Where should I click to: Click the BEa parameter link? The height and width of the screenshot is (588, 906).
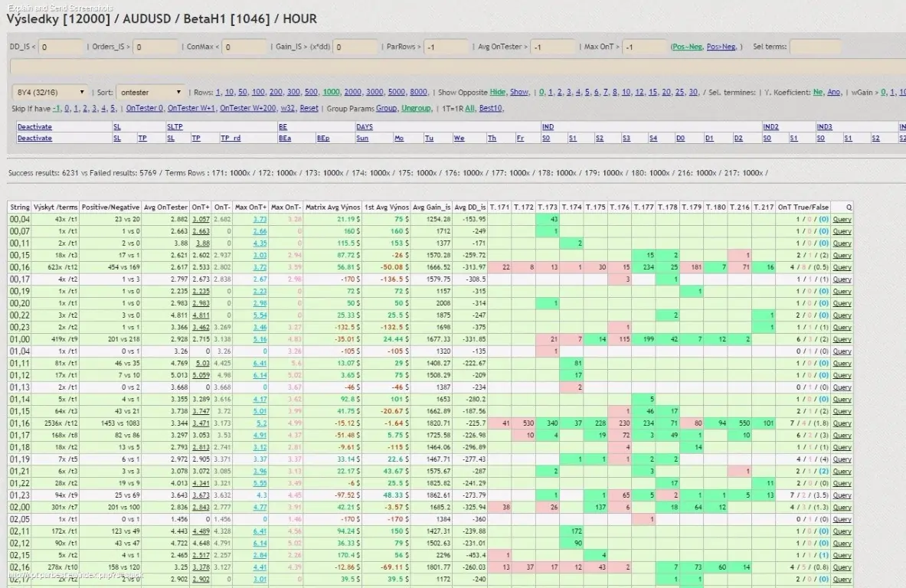pos(284,139)
